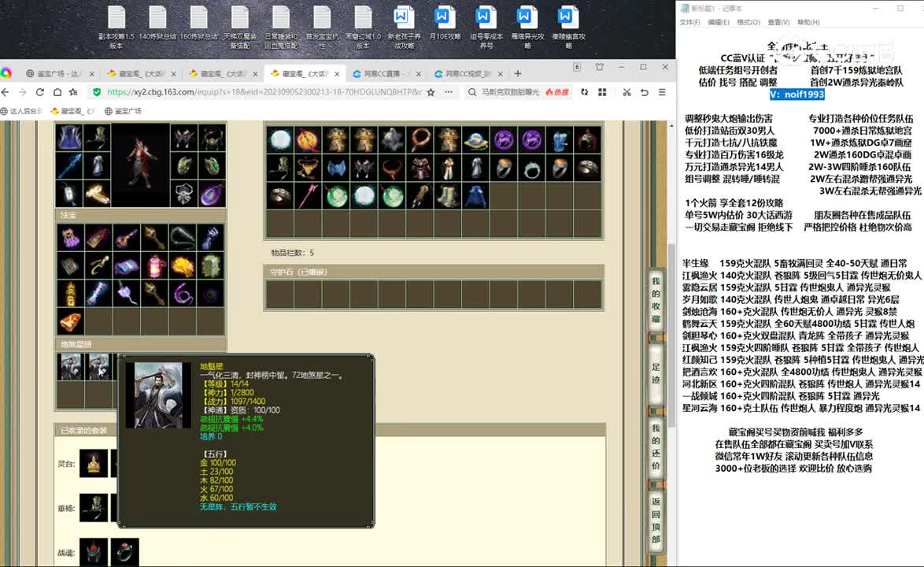Viewport: 924px width, 567px height.
Task: Click the orange seal in last treasure row
Action: 69,322
